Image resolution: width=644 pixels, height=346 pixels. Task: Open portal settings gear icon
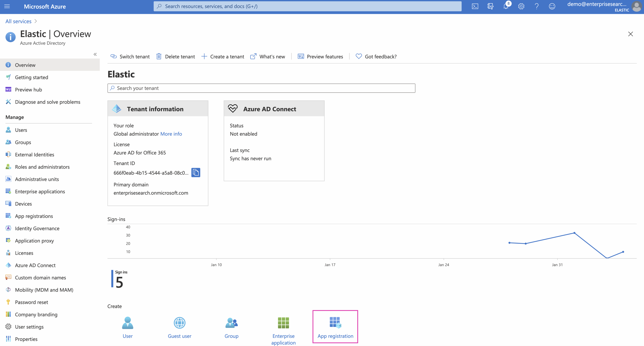click(x=521, y=6)
